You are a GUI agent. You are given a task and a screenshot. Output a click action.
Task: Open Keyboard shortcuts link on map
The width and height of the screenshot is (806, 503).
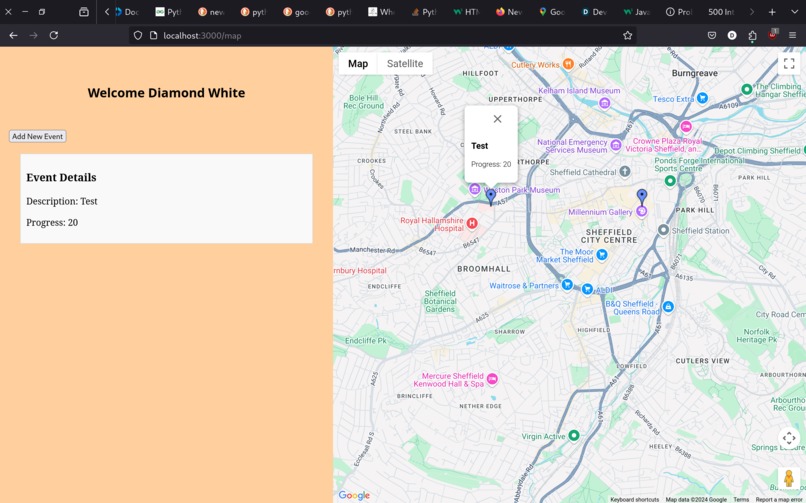coord(634,499)
